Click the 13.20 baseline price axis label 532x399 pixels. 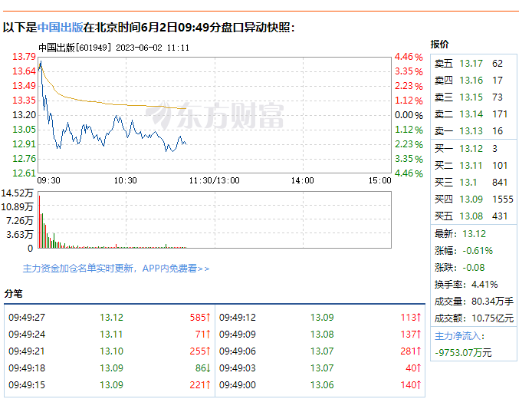click(x=24, y=115)
